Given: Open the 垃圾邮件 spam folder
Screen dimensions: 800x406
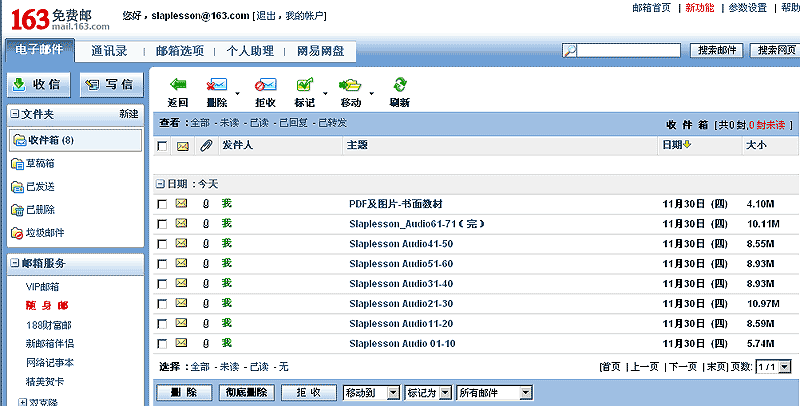Looking at the screenshot, I should coord(45,233).
